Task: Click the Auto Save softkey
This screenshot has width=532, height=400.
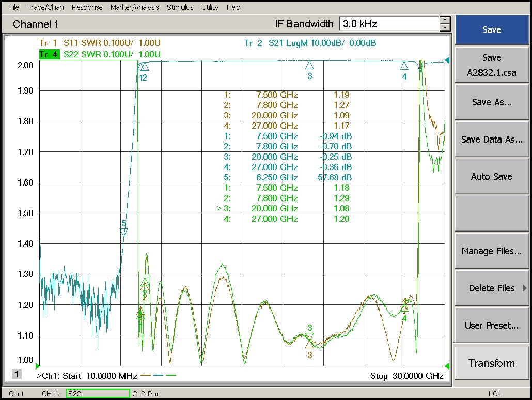Action: (492, 177)
